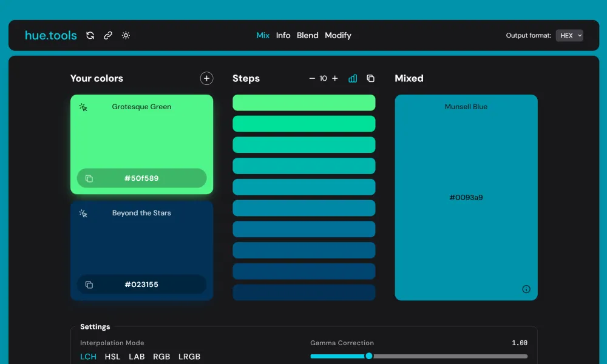The image size is (607, 364).
Task: Open the output format dropdown
Action: pos(569,35)
